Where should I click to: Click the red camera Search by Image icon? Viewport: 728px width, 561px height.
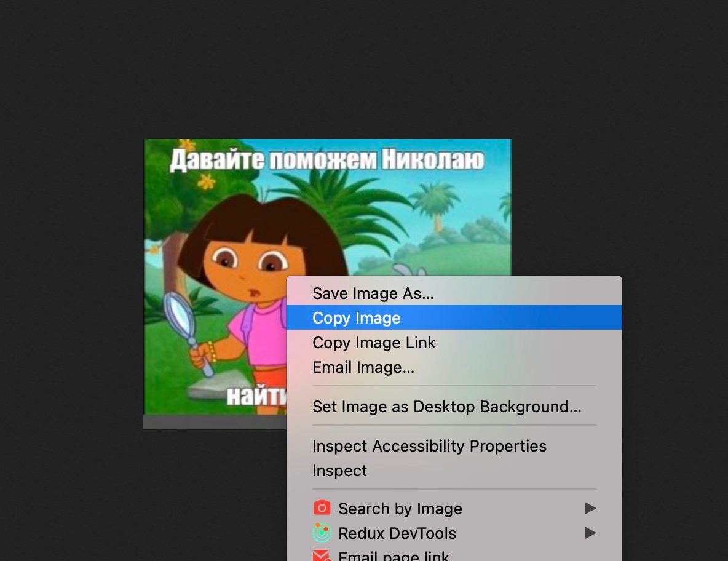click(x=322, y=507)
